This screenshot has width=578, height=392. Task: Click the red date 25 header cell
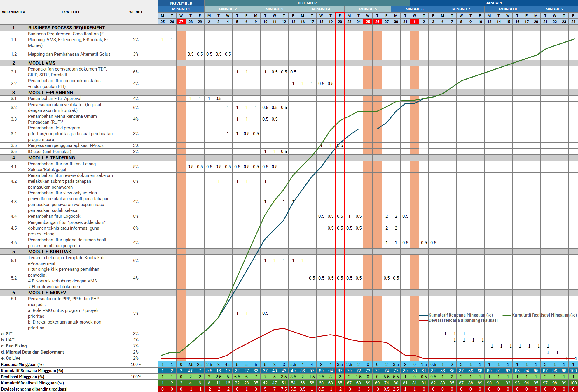368,22
